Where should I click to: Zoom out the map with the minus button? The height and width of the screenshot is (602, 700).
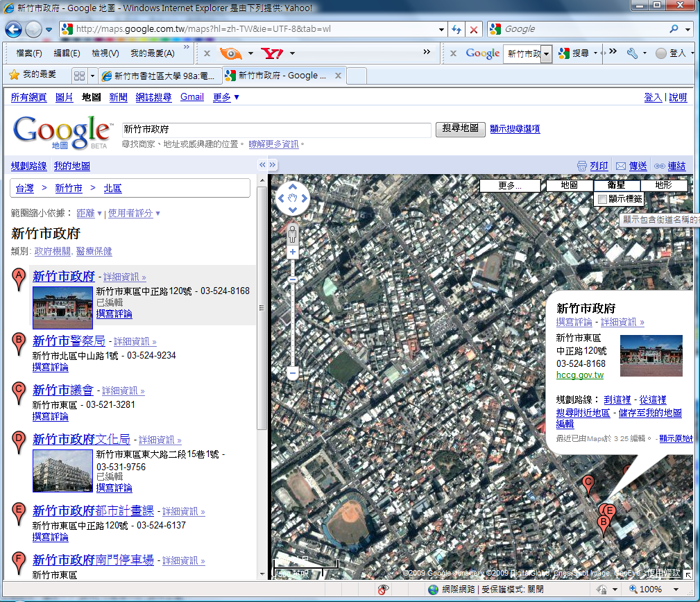click(x=292, y=373)
